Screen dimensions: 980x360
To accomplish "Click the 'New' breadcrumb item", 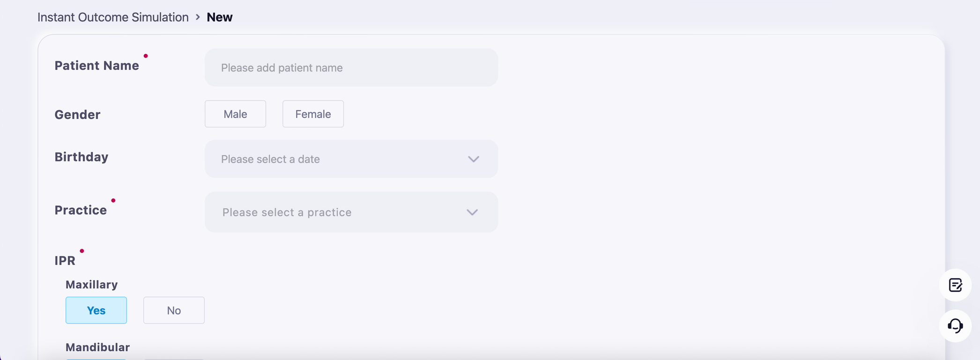I will pyautogui.click(x=220, y=17).
